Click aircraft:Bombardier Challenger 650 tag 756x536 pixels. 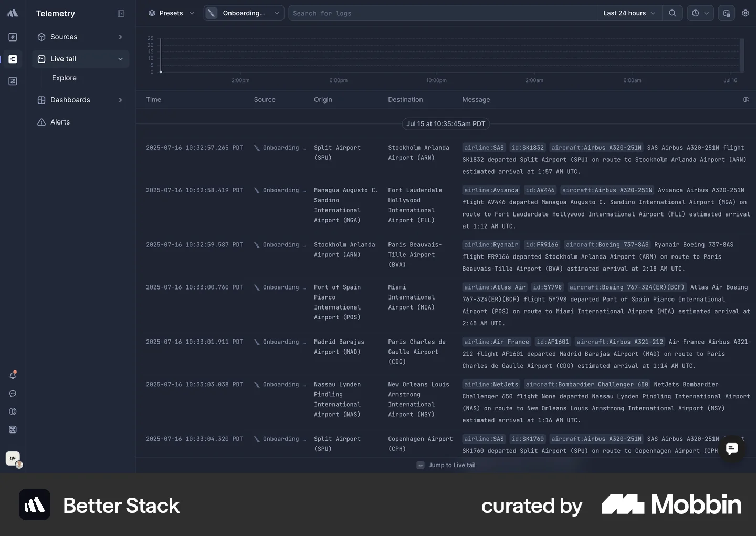(x=587, y=385)
